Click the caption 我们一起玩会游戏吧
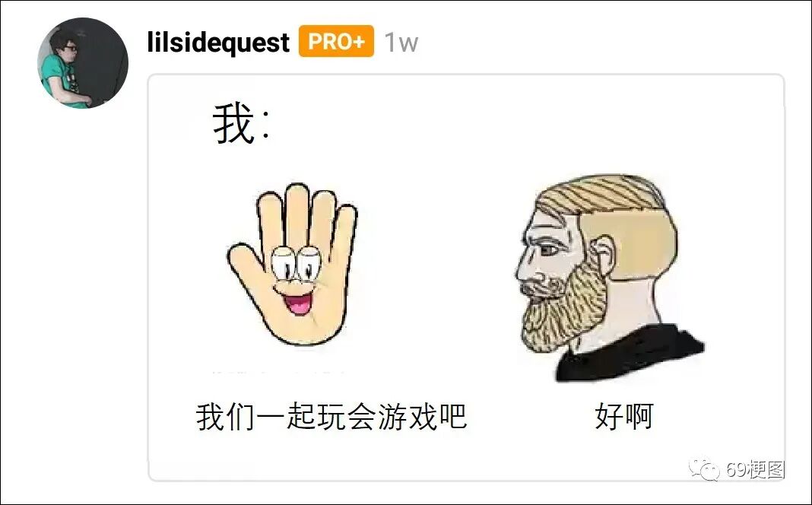 331,416
